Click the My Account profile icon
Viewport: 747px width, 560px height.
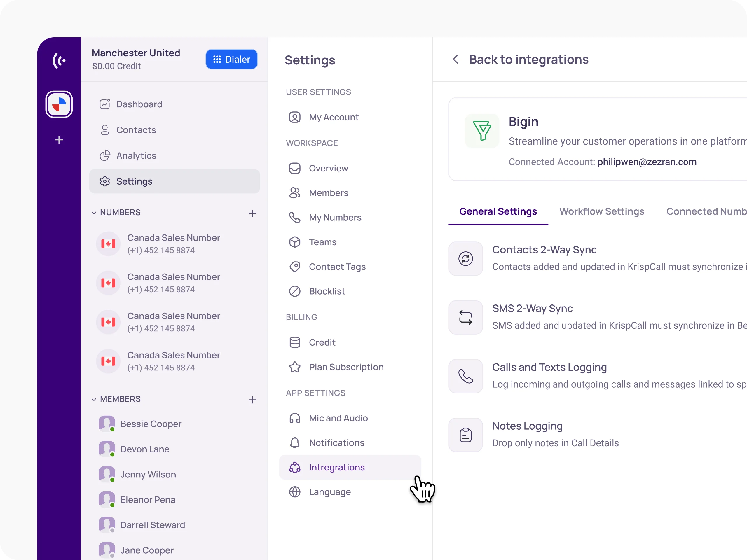click(295, 117)
